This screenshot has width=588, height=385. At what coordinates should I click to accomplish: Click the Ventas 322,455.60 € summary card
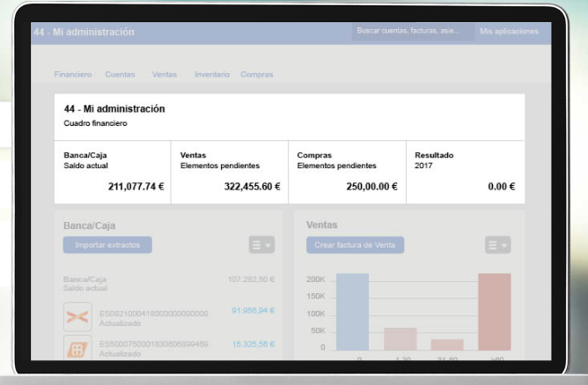tap(230, 173)
